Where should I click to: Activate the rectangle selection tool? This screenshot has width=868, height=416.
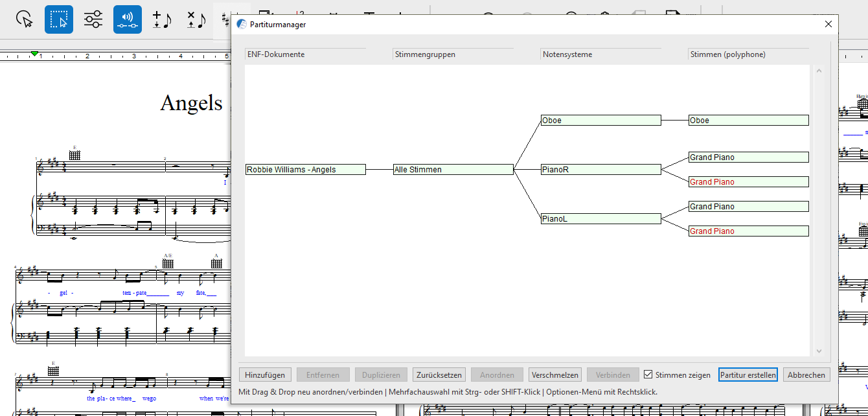(x=59, y=19)
